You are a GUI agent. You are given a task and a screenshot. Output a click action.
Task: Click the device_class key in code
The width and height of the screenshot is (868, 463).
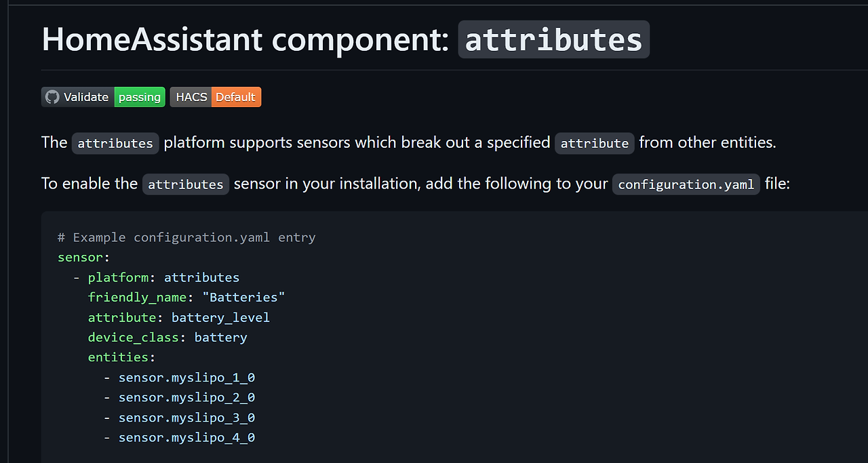point(134,337)
